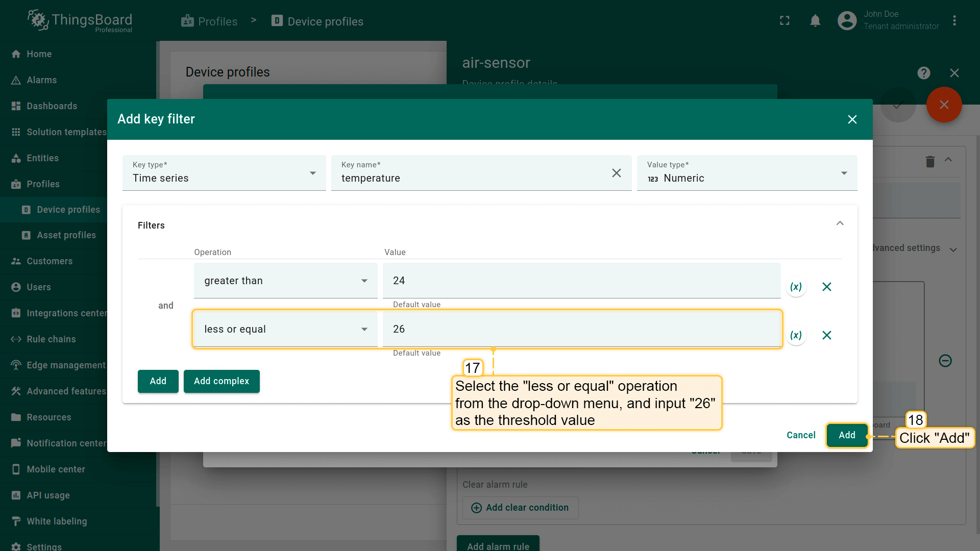Open the greater than operation dropdown
The width and height of the screenshot is (980, 551).
pos(285,281)
